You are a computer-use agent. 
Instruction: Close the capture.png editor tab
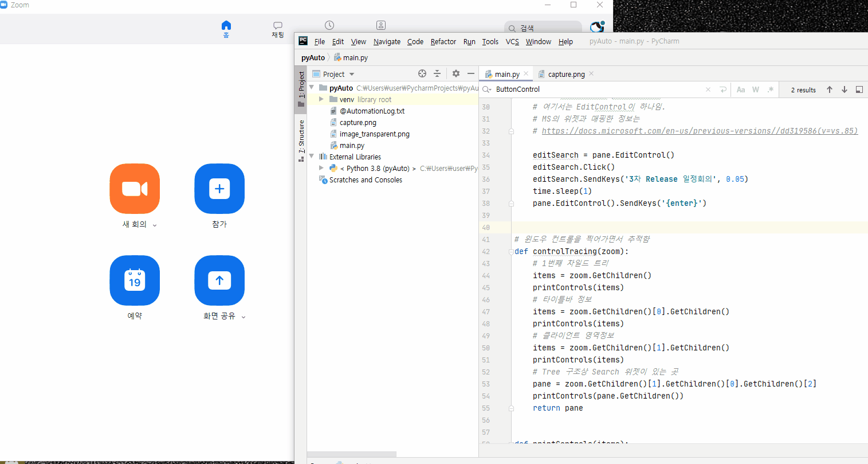(x=591, y=74)
